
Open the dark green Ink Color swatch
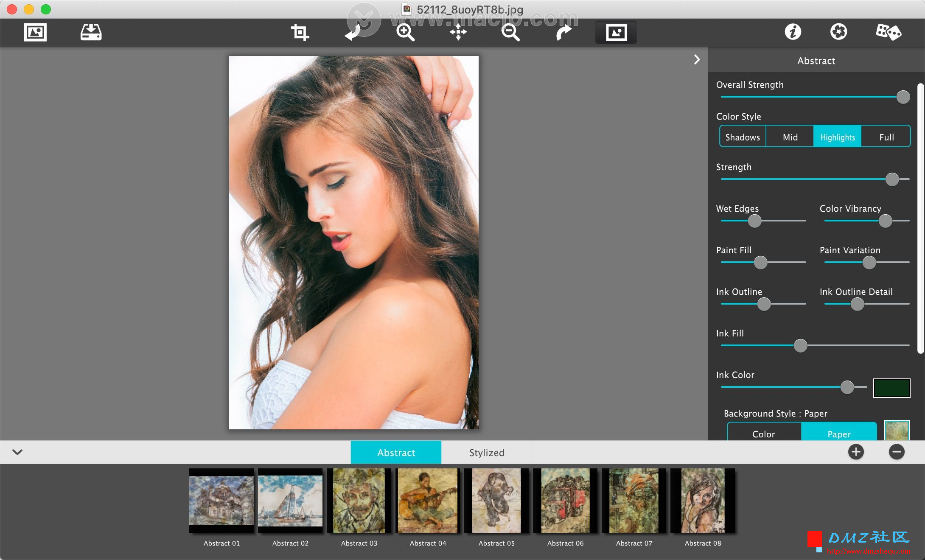tap(891, 388)
